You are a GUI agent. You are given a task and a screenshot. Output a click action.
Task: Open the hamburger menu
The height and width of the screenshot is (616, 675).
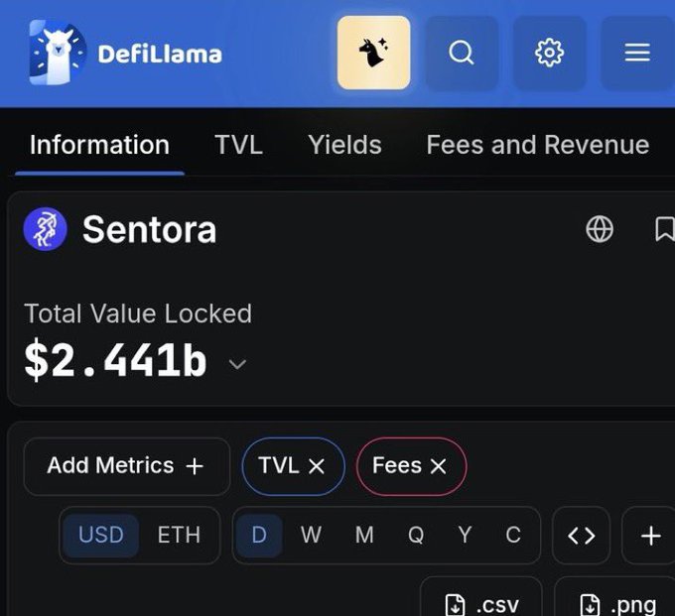point(637,53)
